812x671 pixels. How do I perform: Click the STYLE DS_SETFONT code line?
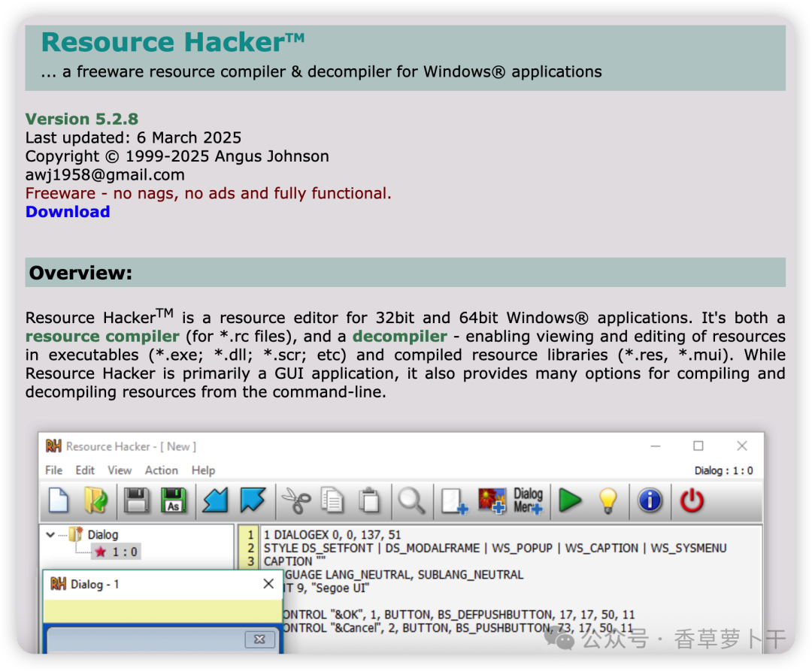(x=495, y=548)
